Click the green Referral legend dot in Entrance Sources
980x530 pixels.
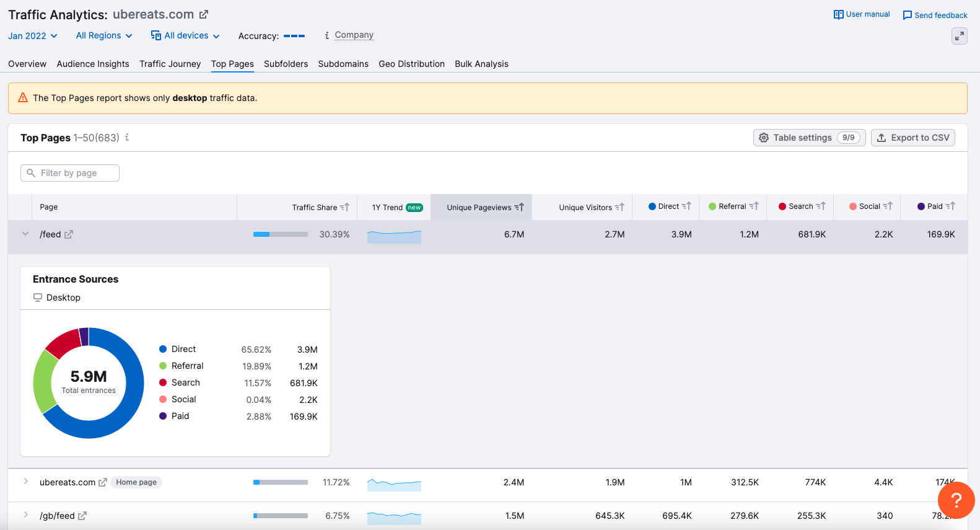tap(163, 366)
